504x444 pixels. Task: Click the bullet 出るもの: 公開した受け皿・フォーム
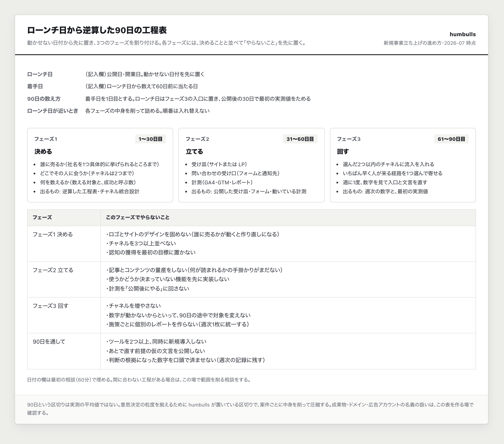(x=249, y=192)
